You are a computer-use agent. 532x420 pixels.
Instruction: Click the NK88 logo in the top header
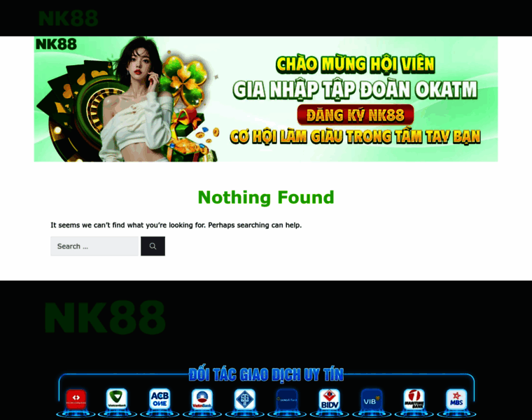tap(68, 18)
